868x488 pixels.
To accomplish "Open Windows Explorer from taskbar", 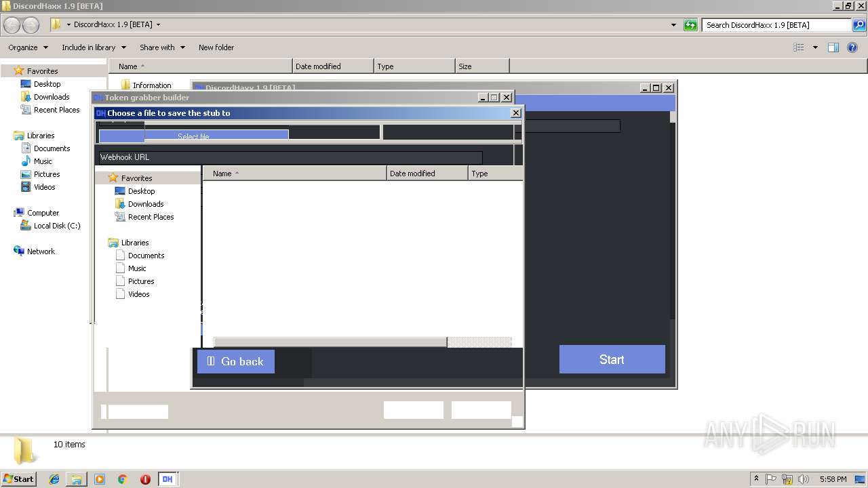I will click(77, 479).
